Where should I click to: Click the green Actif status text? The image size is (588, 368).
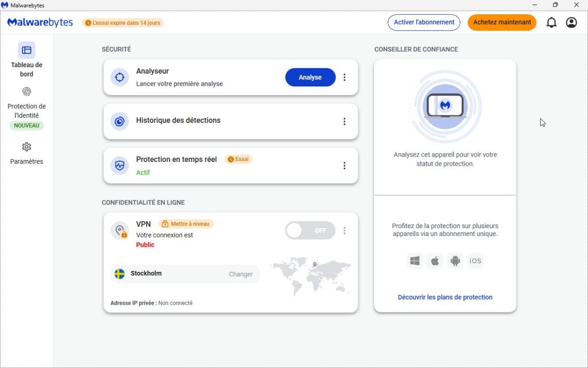143,172
